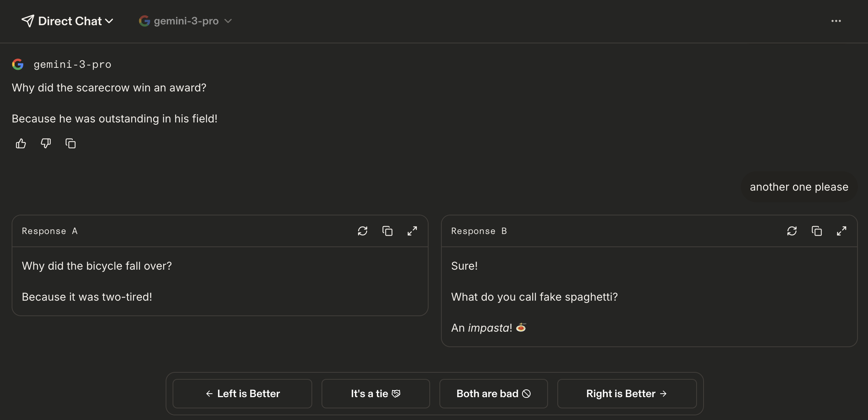Regenerate Response B

point(792,231)
